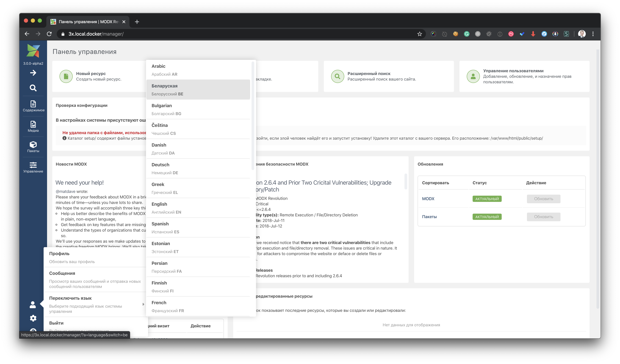Select Bulgarian language
Screen dimensions: 620x364
[x=198, y=109]
